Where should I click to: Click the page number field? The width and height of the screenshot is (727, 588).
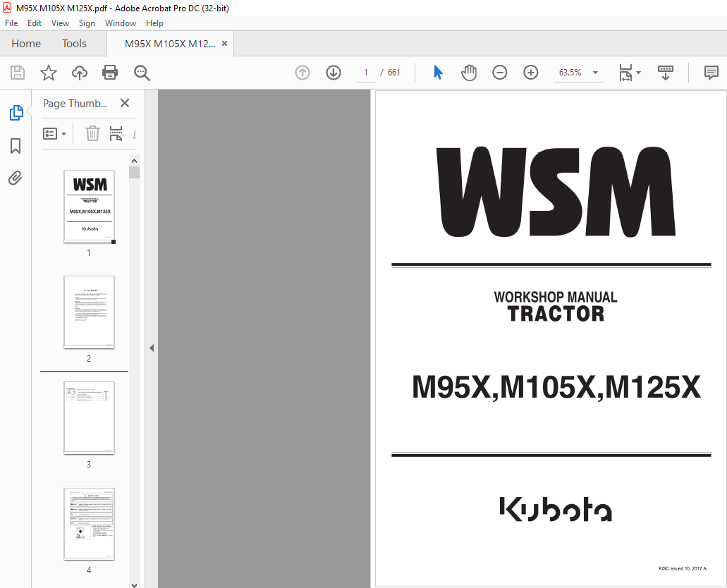click(x=366, y=73)
